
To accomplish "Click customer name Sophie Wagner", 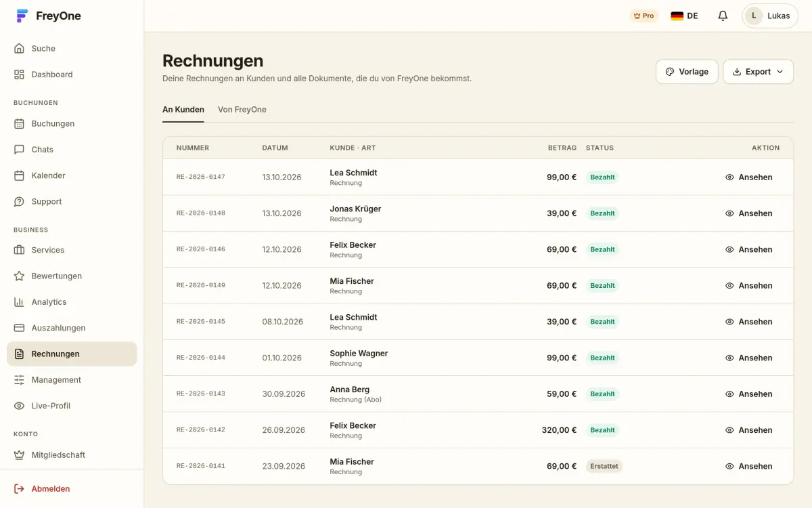I will point(359,354).
